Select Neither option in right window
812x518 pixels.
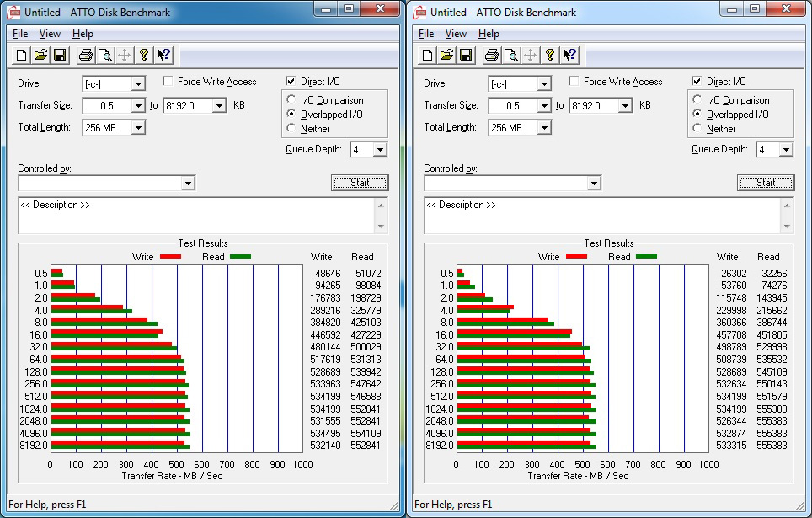coord(697,128)
